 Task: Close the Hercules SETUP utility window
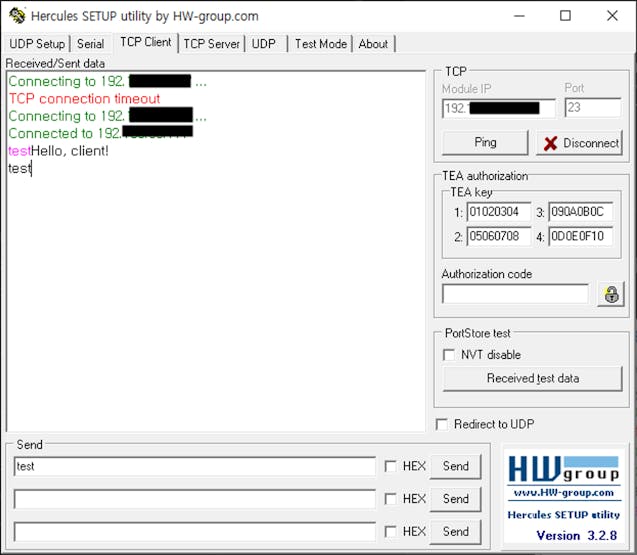(612, 16)
